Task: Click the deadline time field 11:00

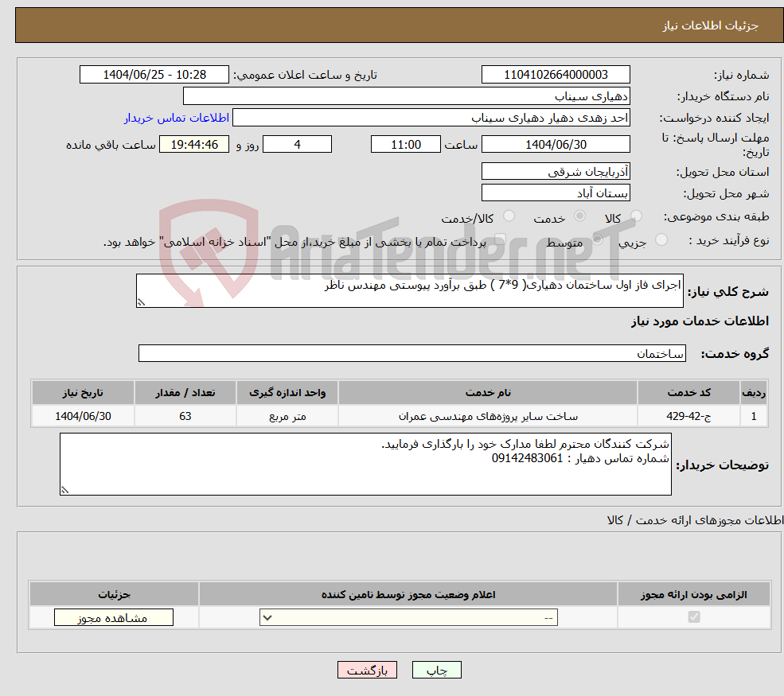Action: [405, 145]
